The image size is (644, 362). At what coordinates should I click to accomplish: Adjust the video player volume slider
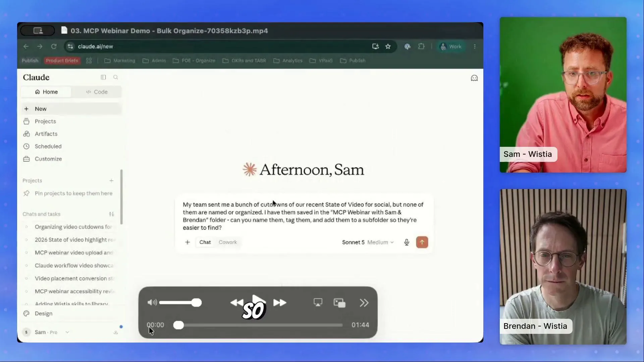(180, 303)
